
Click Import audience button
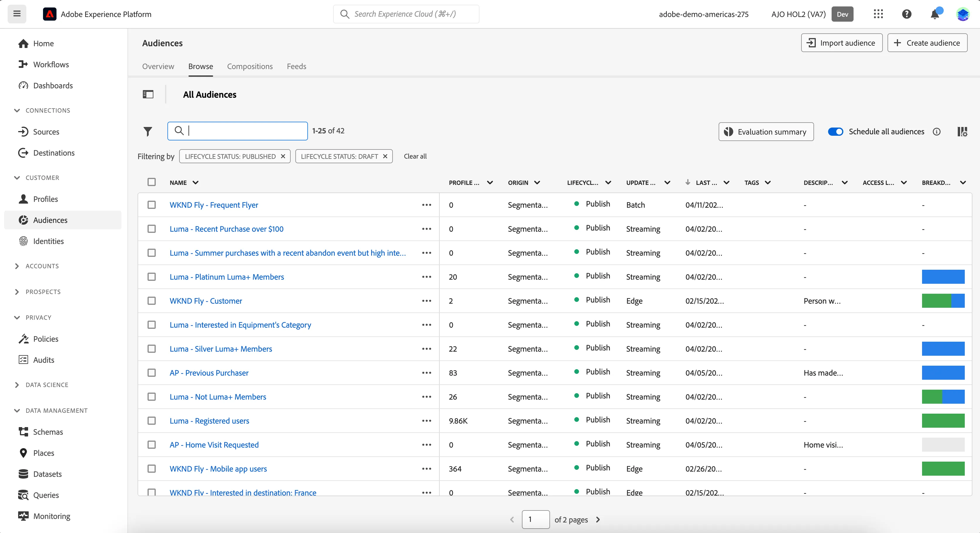tap(842, 43)
